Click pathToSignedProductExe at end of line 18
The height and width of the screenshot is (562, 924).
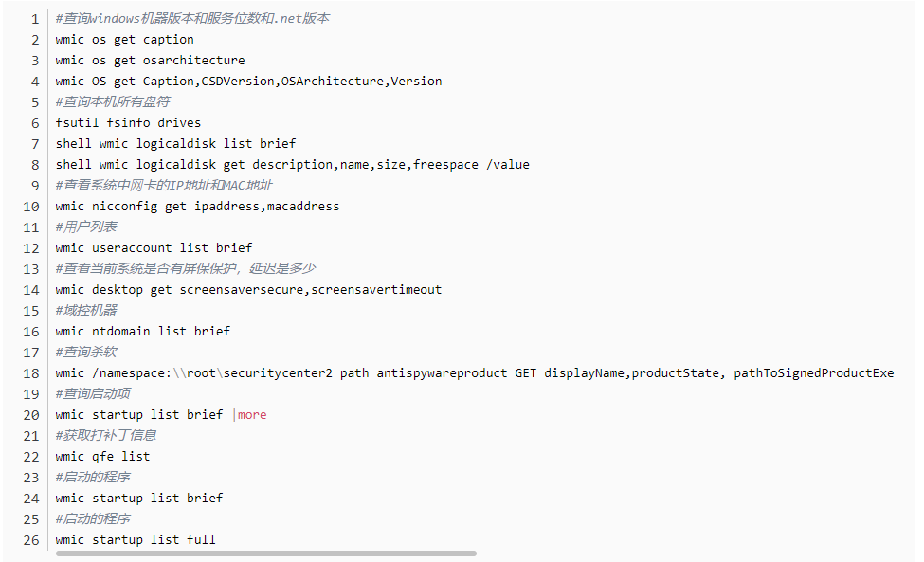(813, 372)
